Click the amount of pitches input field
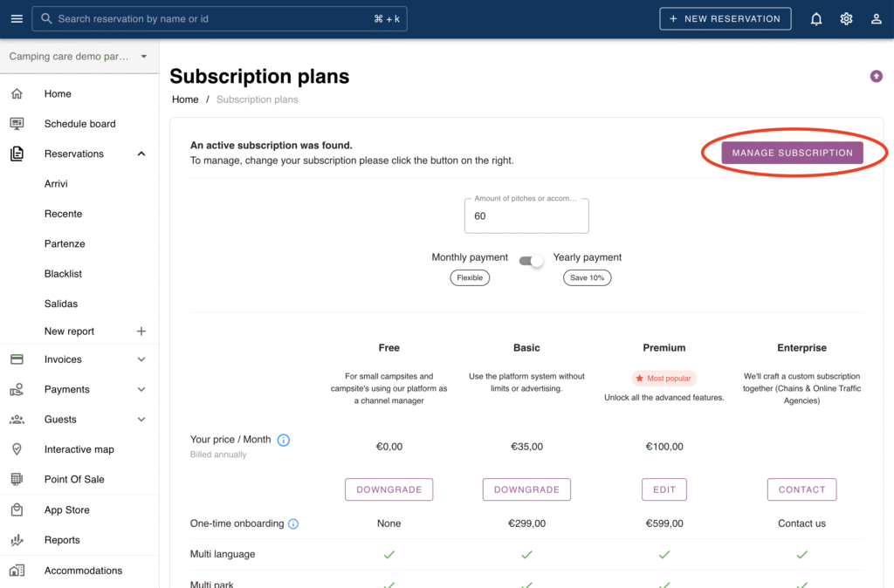 526,216
